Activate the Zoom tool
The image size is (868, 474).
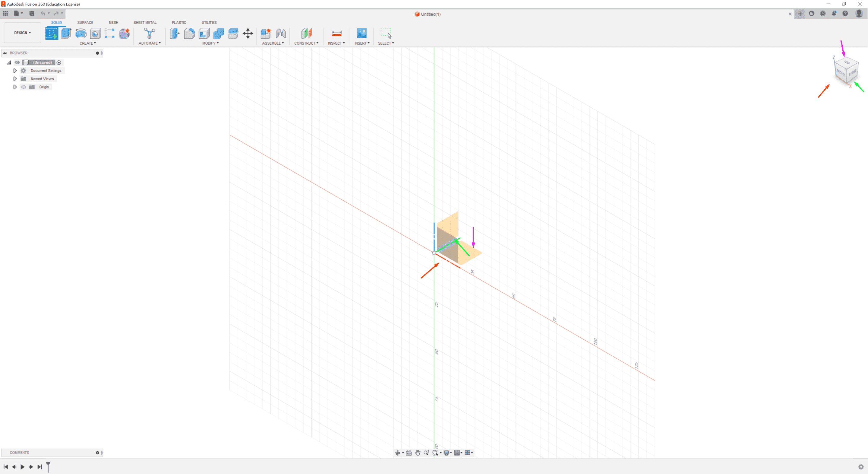(426, 453)
